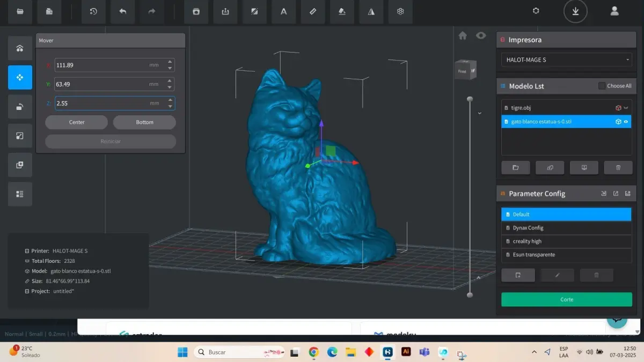Viewport: 644px width, 362px height.
Task: Click the hexagon settings icon in toolbar
Action: 400,11
